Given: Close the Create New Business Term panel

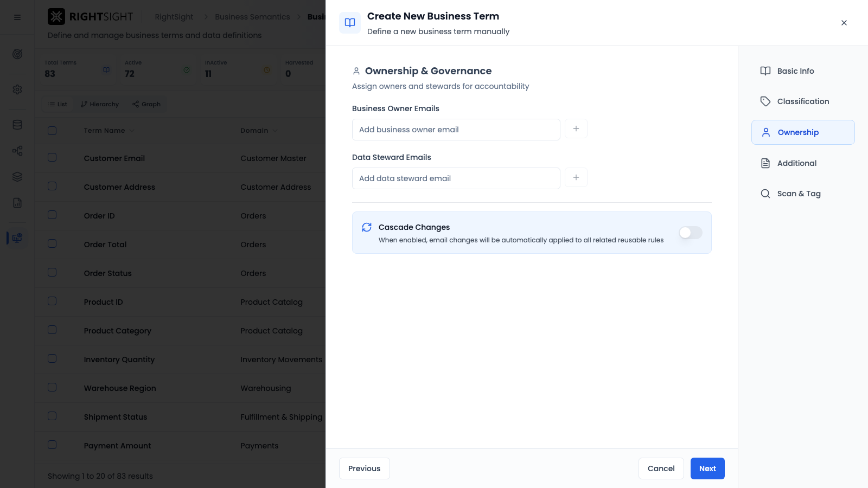Looking at the screenshot, I should point(844,23).
